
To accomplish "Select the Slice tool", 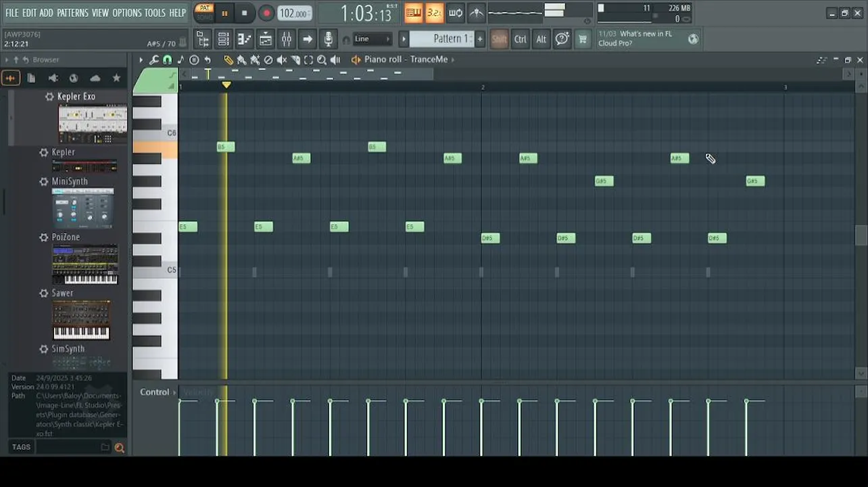I will point(295,60).
